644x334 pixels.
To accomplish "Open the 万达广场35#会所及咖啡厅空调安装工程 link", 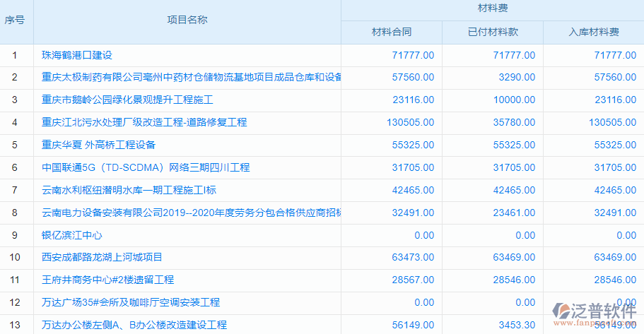I will tap(131, 303).
